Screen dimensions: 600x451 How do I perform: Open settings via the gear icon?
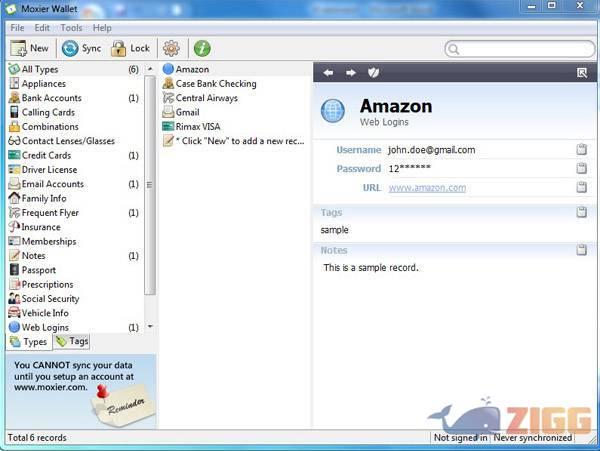[171, 48]
